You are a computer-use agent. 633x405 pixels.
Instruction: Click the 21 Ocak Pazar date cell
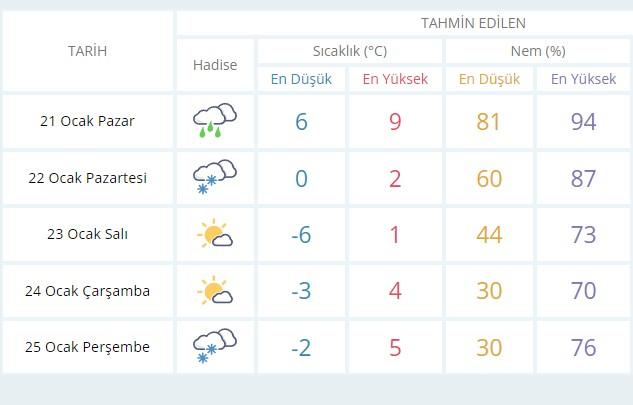coord(87,121)
